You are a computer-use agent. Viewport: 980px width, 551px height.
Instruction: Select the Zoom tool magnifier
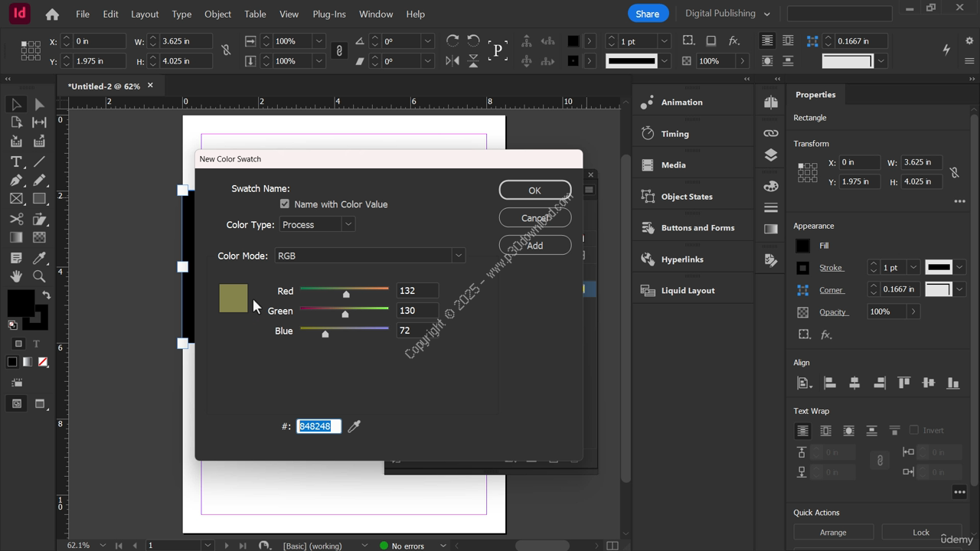tap(39, 276)
